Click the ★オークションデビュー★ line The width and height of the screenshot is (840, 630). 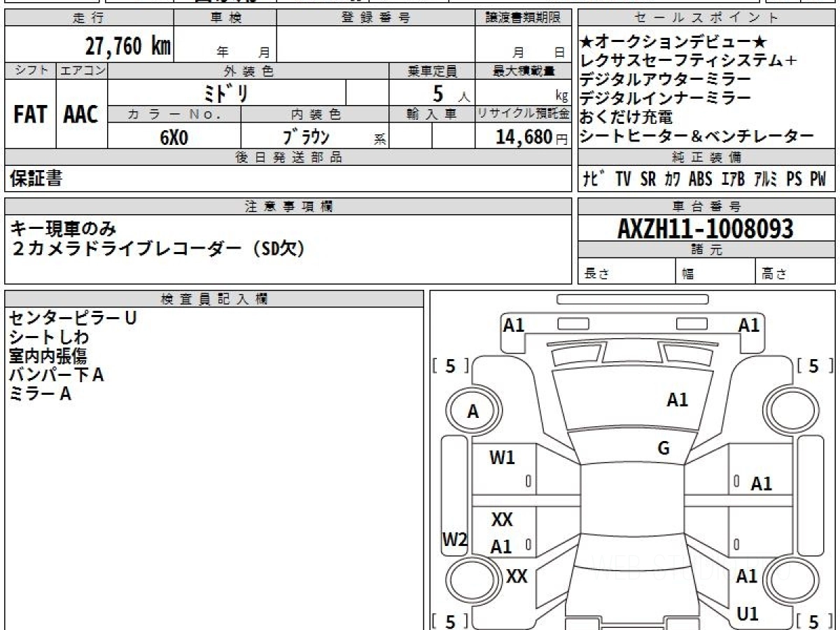pyautogui.click(x=675, y=42)
